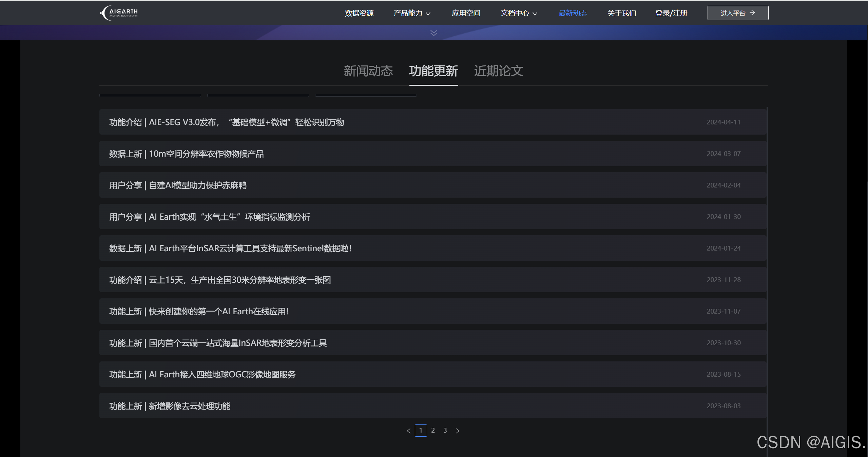Open 最新动态 navigation item
The image size is (868, 457).
[573, 13]
